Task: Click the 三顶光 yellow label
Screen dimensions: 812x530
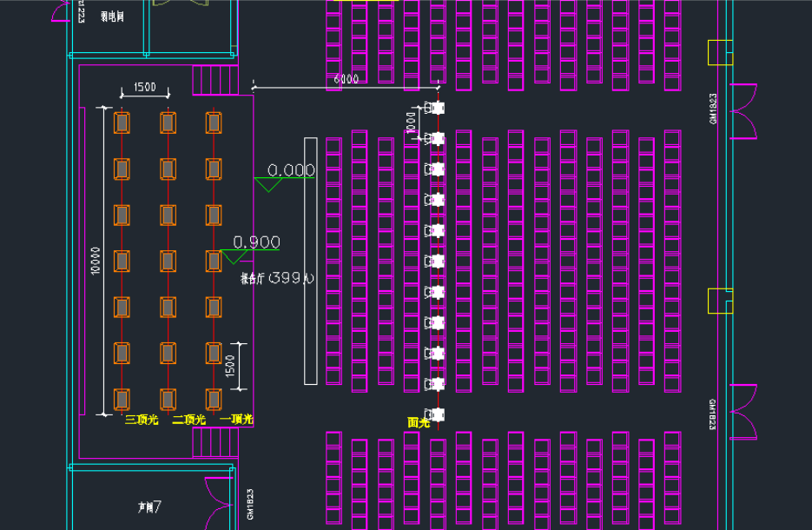Action: point(142,420)
